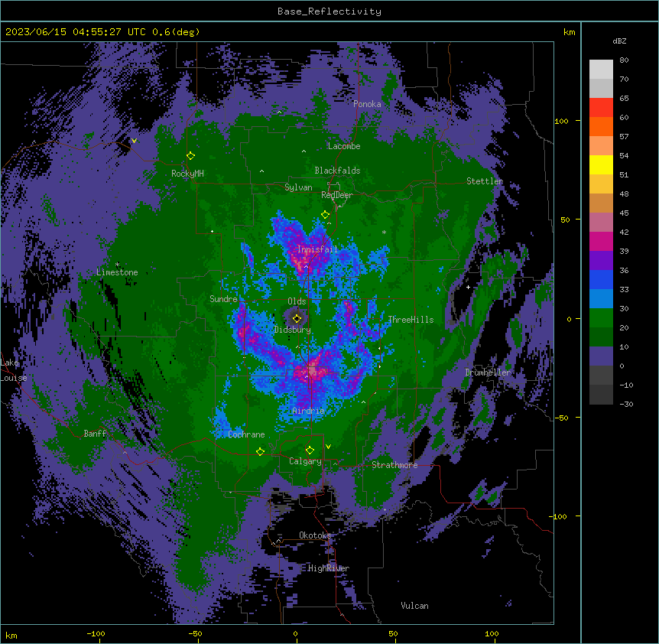Click the Banff town label
Screen dimensions: 659x644
95,434
